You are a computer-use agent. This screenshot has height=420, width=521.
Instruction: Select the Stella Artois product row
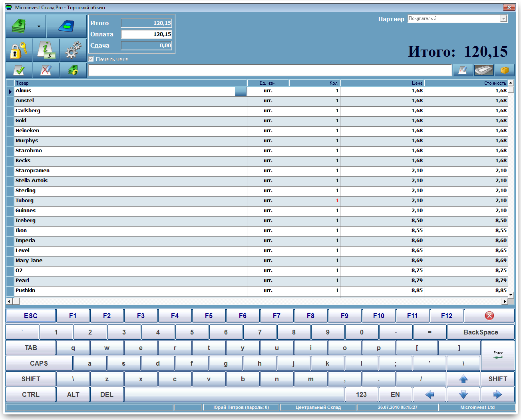(x=257, y=181)
